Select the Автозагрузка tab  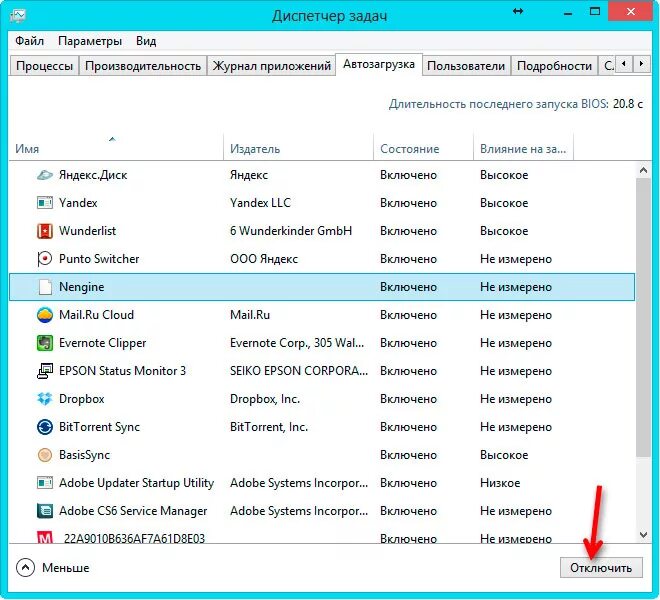[379, 64]
